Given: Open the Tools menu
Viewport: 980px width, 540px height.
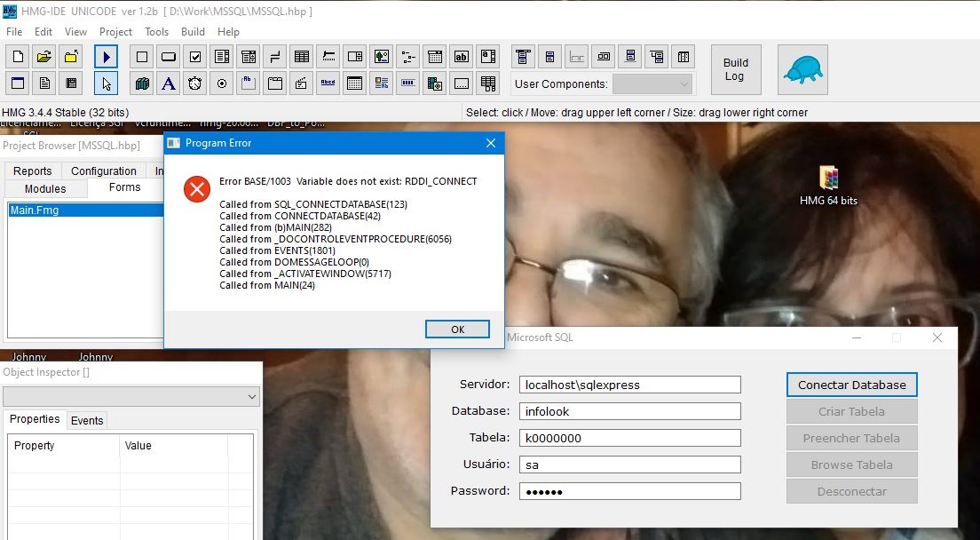Looking at the screenshot, I should pyautogui.click(x=156, y=32).
